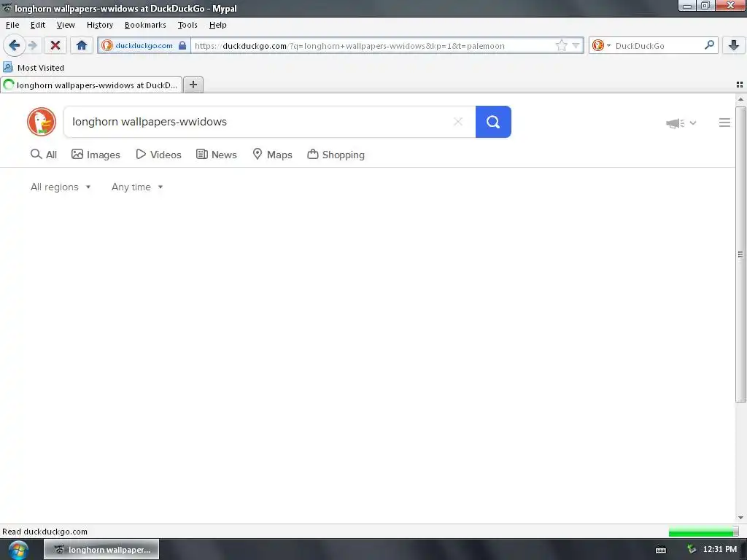Screen dimensions: 747x560
Task: Switch to Maps results
Action: 272,155
